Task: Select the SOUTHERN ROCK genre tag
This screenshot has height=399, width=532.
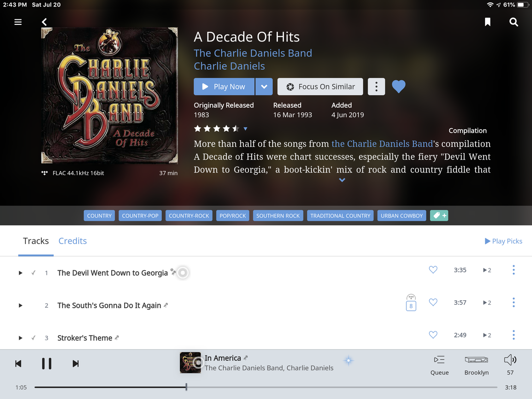Action: pyautogui.click(x=278, y=216)
